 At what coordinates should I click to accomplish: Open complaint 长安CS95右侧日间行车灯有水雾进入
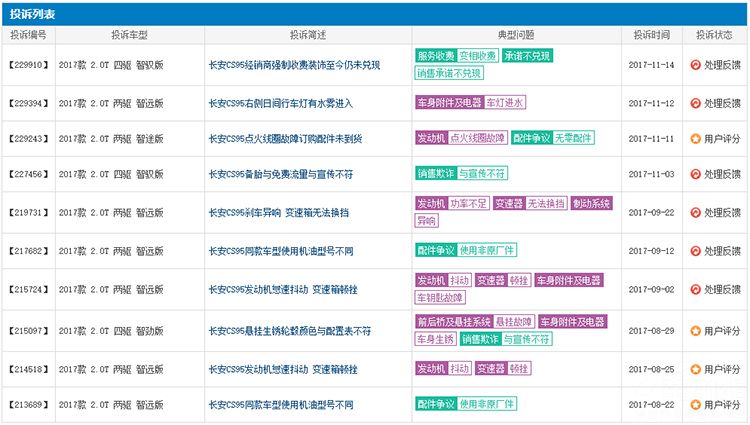click(280, 103)
